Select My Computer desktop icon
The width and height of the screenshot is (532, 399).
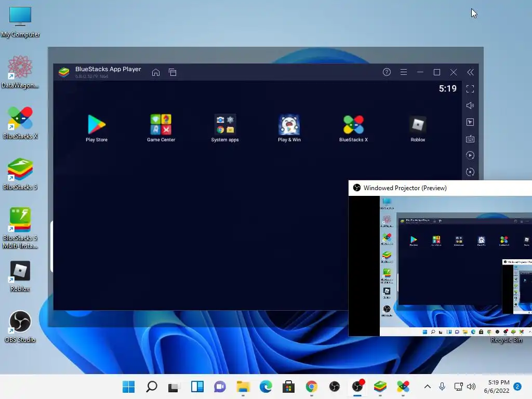pyautogui.click(x=20, y=22)
